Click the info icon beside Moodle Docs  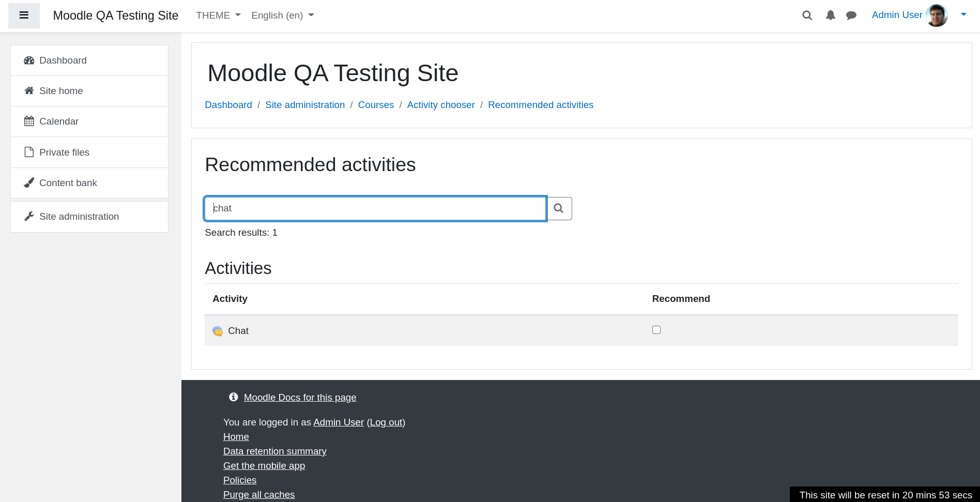click(234, 397)
